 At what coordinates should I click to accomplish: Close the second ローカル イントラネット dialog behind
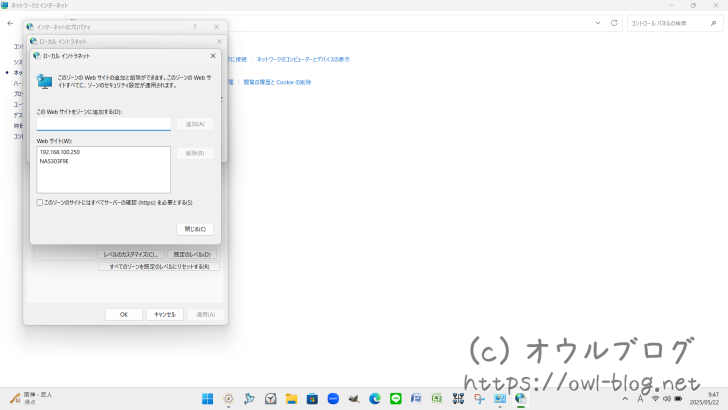[219, 41]
